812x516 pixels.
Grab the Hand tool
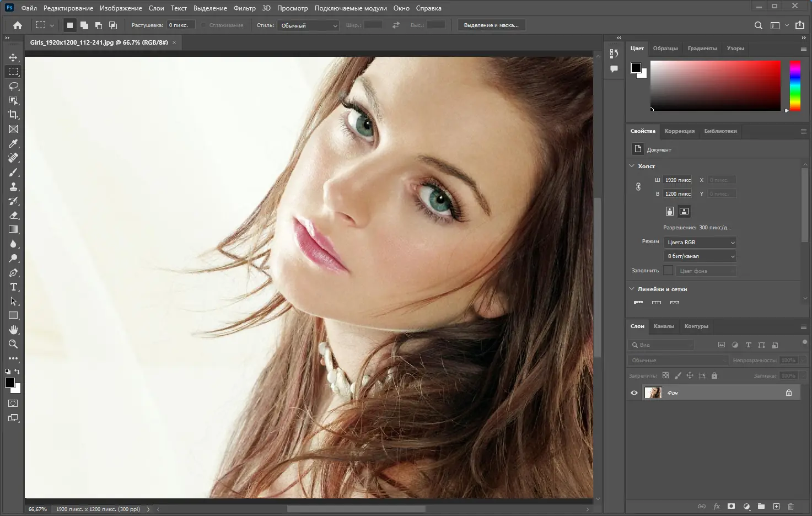point(13,330)
